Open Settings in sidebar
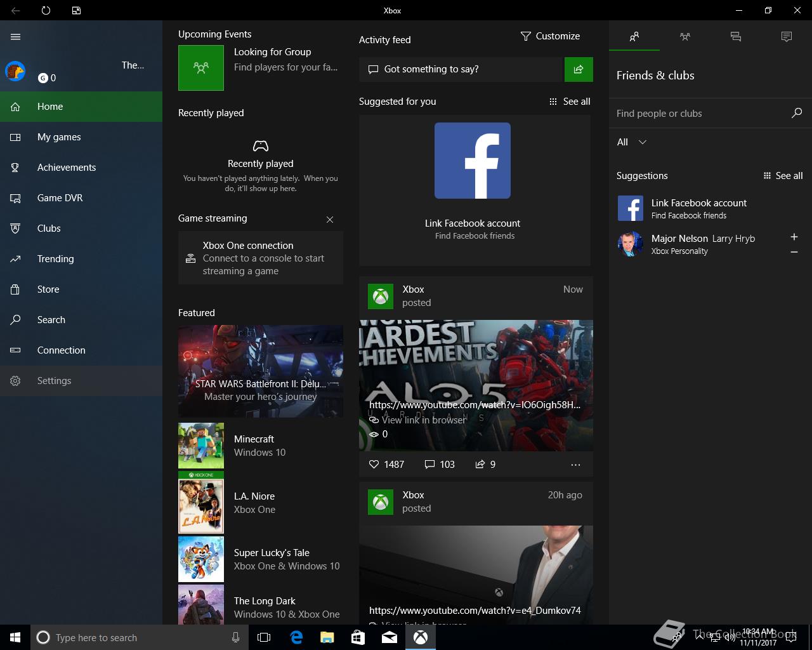Image resolution: width=812 pixels, height=650 pixels. [81, 381]
